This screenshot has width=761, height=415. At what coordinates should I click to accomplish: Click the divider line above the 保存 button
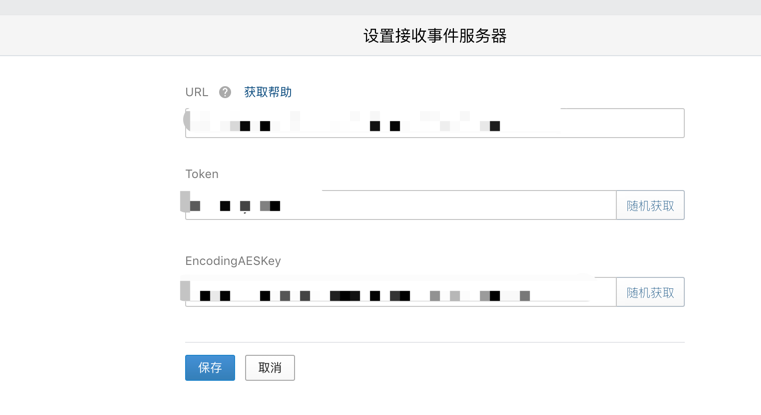(434, 342)
